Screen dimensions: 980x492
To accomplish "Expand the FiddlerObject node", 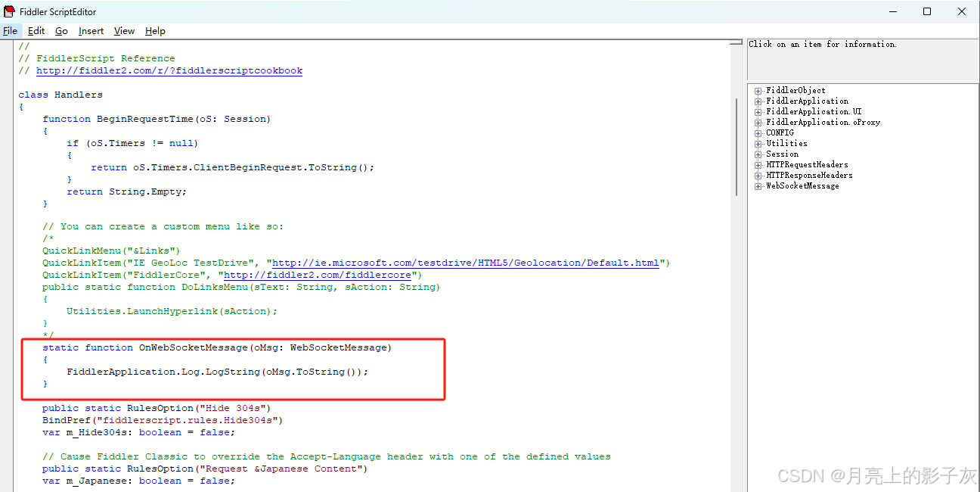I will click(758, 90).
